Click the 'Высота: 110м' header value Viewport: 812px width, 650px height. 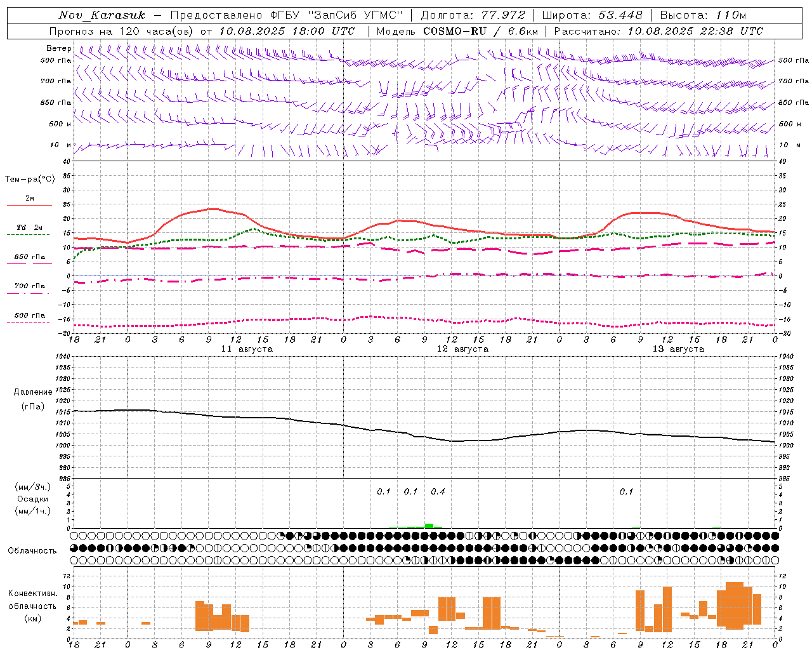704,15
